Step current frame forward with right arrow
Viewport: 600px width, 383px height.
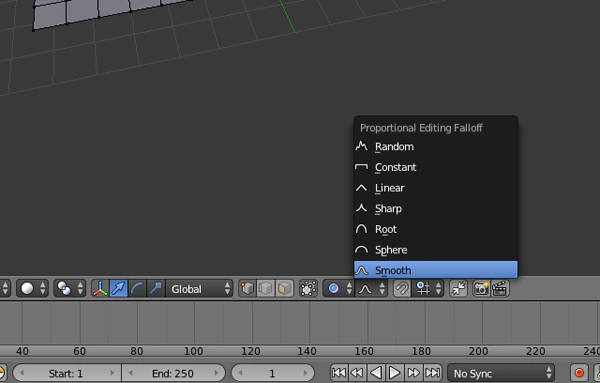click(x=305, y=373)
